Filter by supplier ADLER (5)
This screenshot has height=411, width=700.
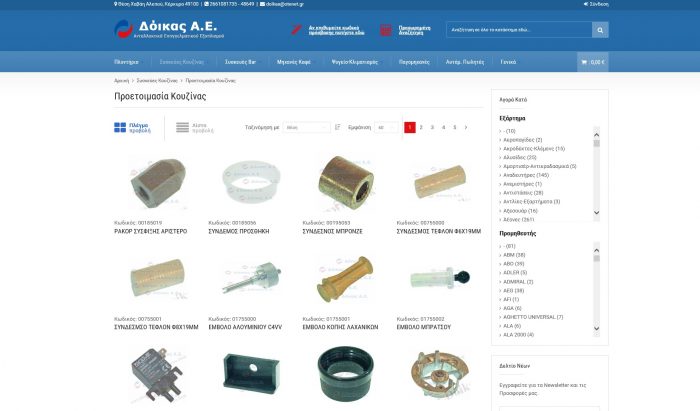515,273
